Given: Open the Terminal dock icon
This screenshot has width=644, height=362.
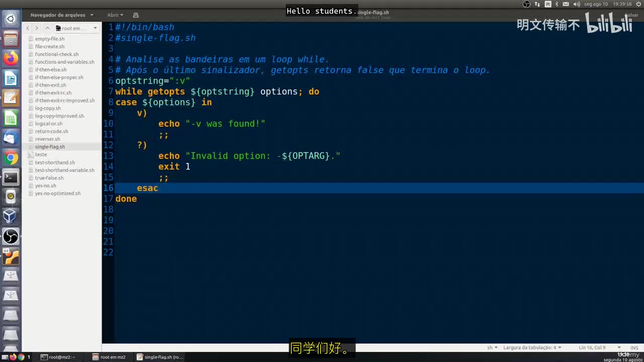Looking at the screenshot, I should (x=11, y=177).
